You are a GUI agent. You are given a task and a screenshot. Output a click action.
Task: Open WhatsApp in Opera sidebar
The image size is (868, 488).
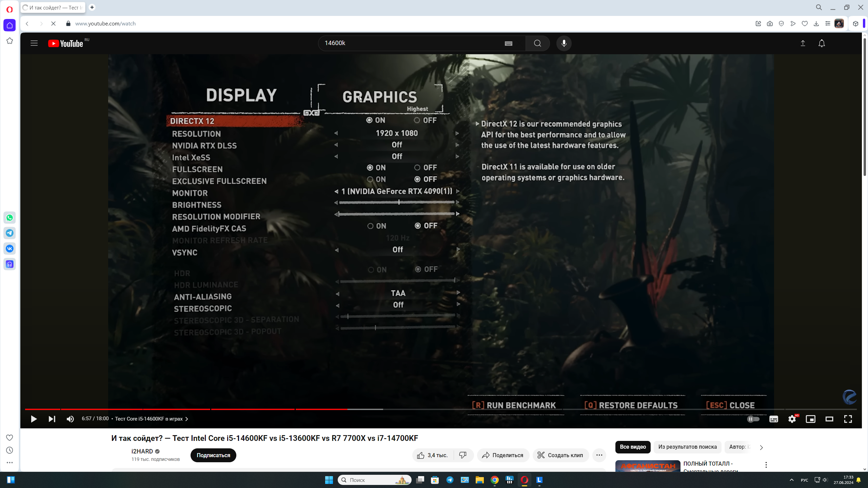tap(9, 218)
